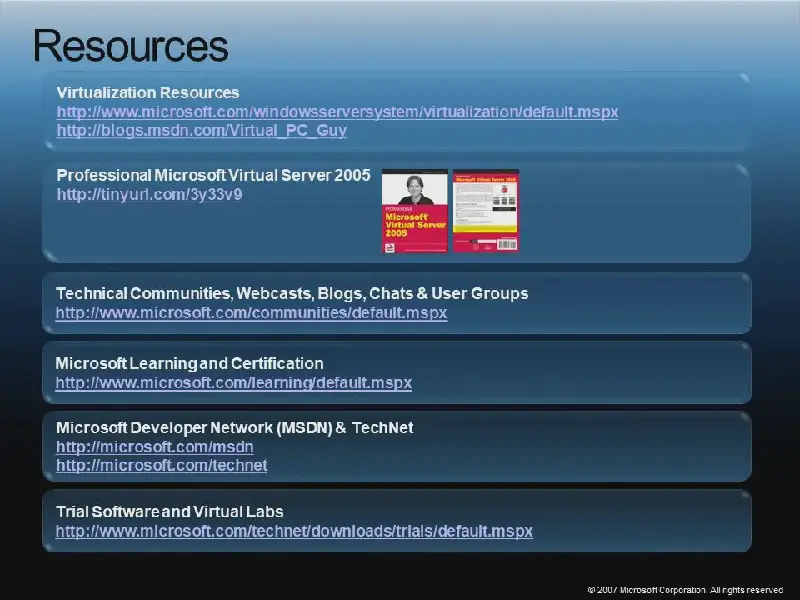Viewport: 800px width, 600px height.
Task: Follow the technet downloads trials link
Action: point(294,531)
